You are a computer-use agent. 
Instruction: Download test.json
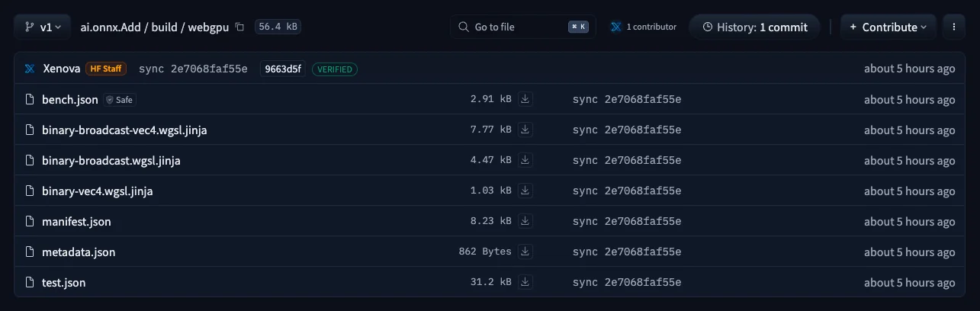pos(525,282)
